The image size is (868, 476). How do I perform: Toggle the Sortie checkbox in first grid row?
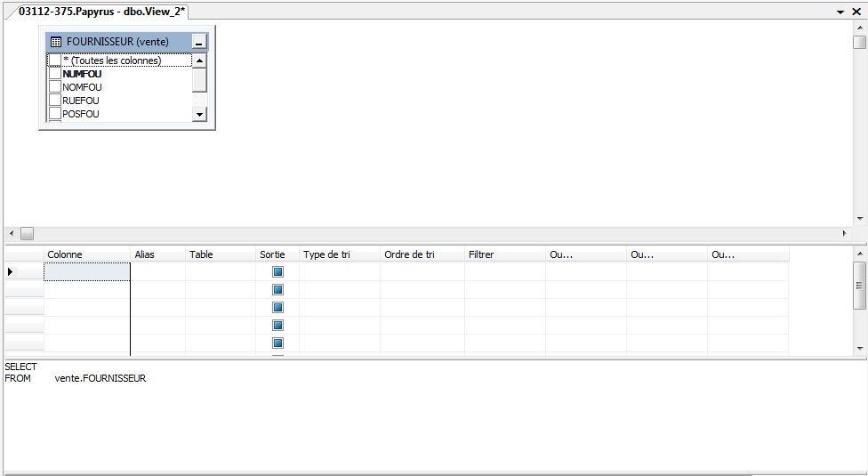pos(277,272)
